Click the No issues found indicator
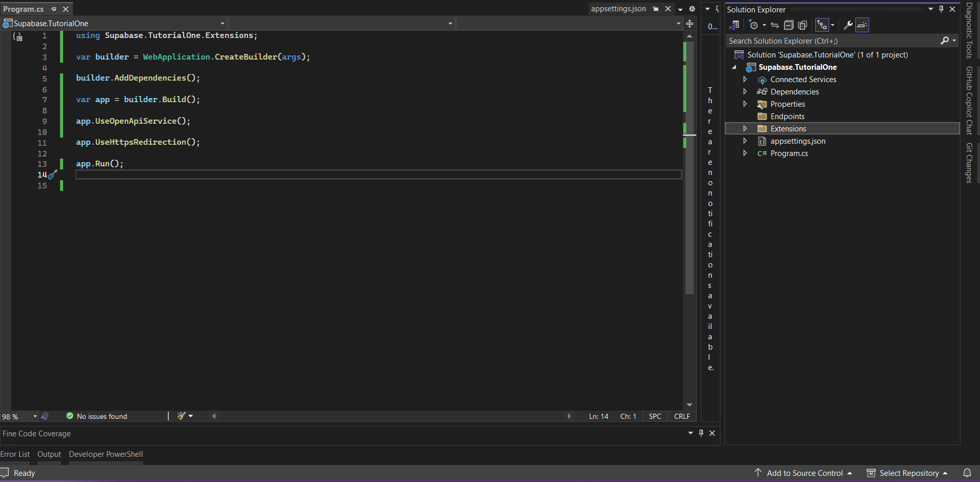Image resolution: width=980 pixels, height=482 pixels. (x=97, y=416)
